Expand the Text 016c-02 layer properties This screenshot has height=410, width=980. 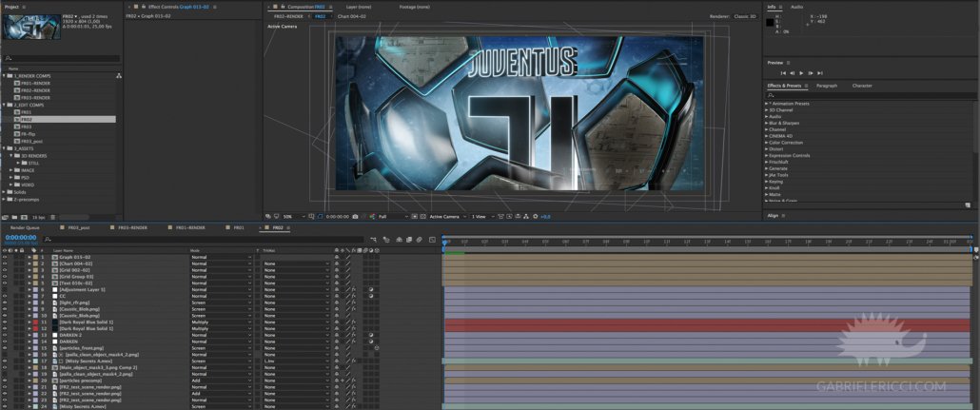click(x=29, y=283)
